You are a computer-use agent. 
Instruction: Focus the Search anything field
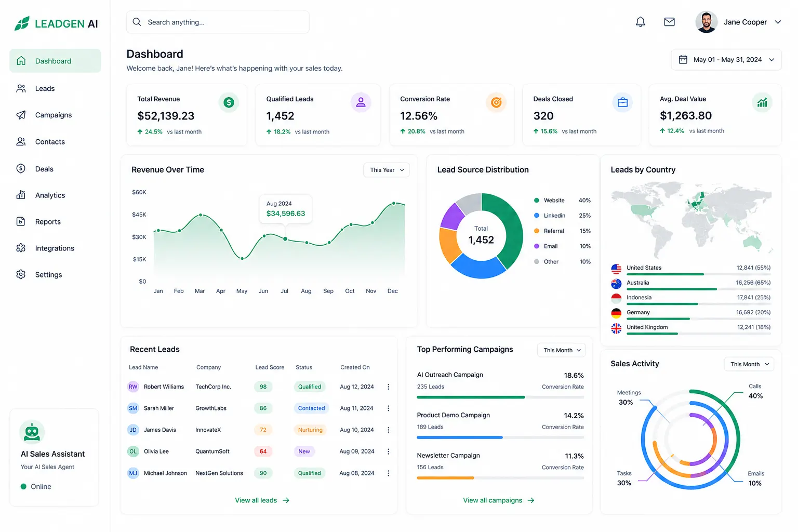coord(218,22)
